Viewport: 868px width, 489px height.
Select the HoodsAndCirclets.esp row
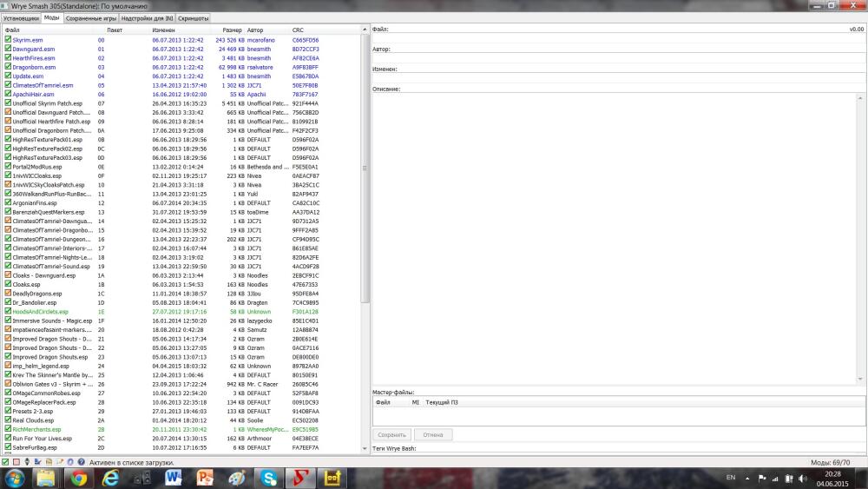pyautogui.click(x=181, y=311)
